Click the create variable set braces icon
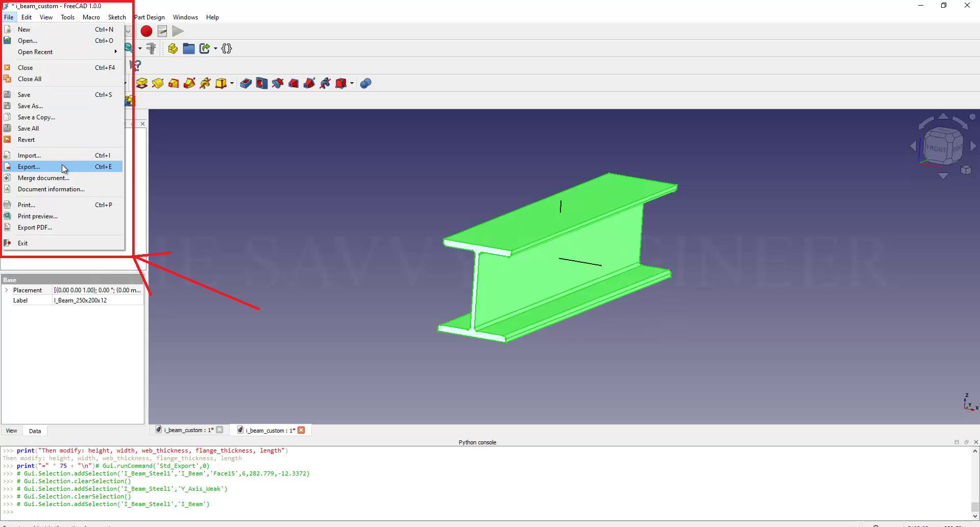The height and width of the screenshot is (527, 980). 227,48
